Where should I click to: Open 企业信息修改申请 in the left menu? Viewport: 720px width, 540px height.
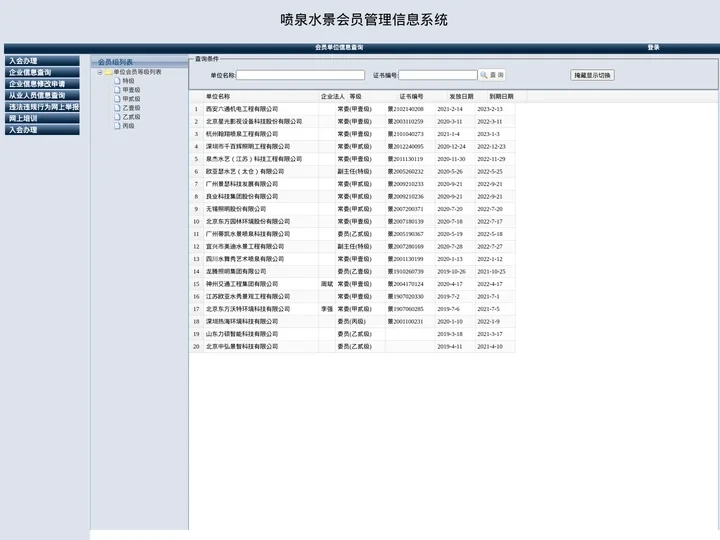(x=42, y=84)
